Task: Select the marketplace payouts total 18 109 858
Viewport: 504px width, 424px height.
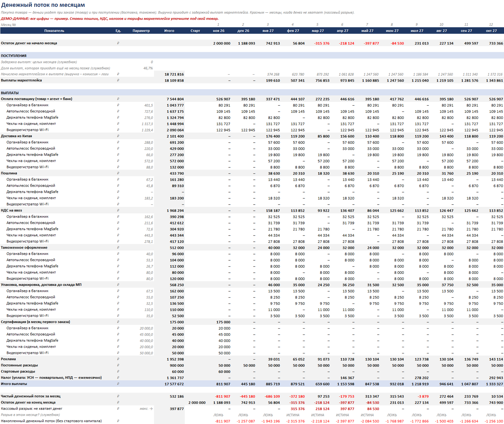Action: point(174,81)
